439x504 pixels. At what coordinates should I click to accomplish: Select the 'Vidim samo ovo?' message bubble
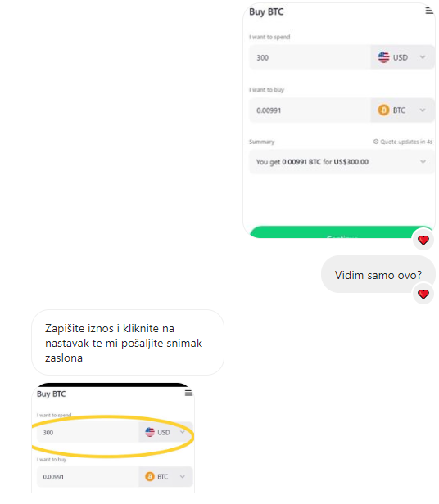378,274
